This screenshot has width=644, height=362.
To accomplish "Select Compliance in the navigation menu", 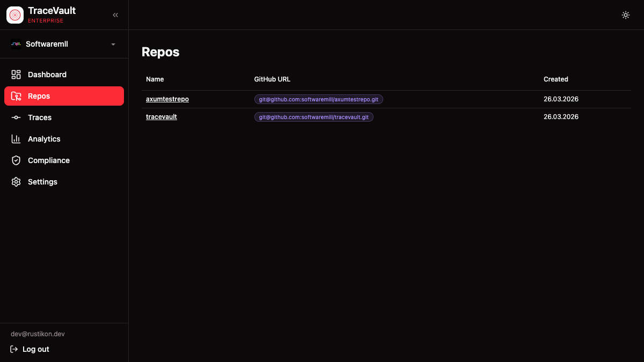I will click(x=48, y=160).
